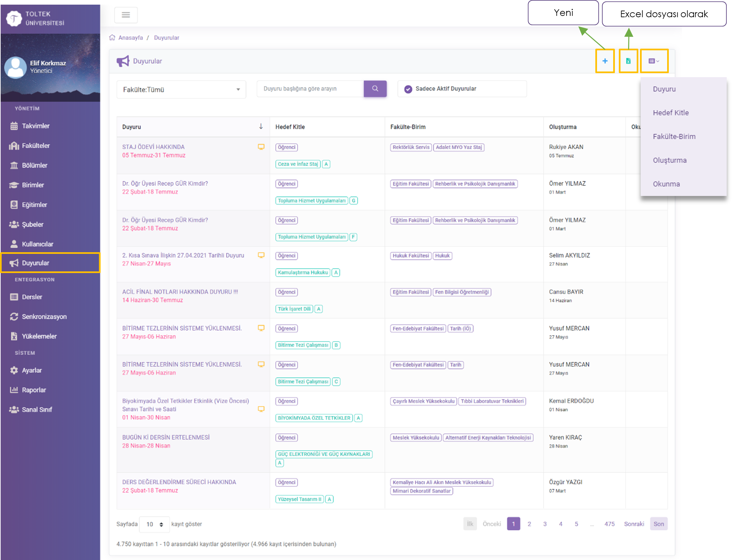Click monitor icon on STAJ ÖDEVİ HAKKINDA row

(261, 147)
